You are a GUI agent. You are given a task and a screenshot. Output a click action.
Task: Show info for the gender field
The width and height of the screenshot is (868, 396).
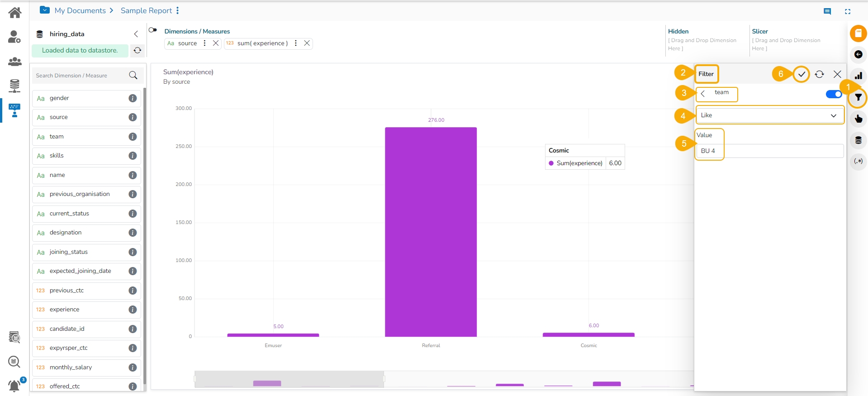(133, 98)
